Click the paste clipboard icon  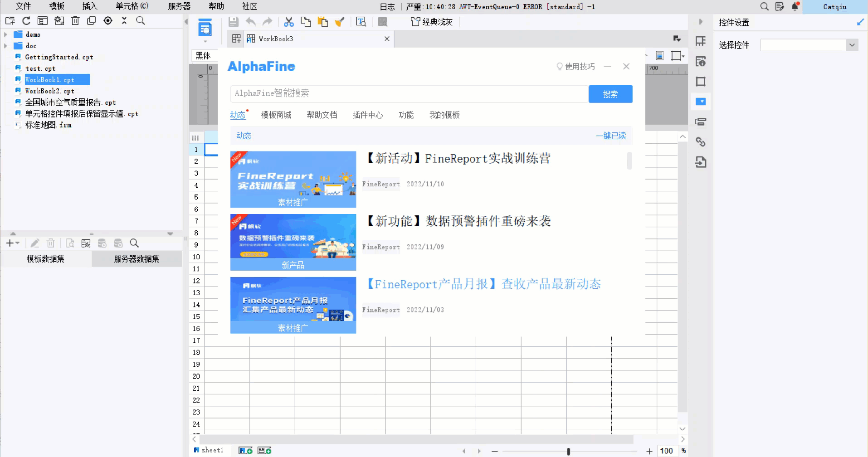click(x=323, y=22)
